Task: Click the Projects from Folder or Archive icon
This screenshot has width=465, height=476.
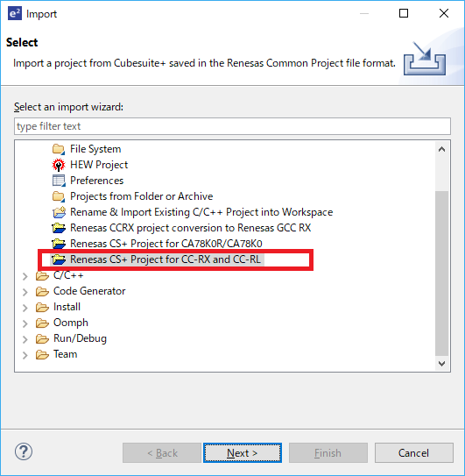Action: pyautogui.click(x=59, y=196)
